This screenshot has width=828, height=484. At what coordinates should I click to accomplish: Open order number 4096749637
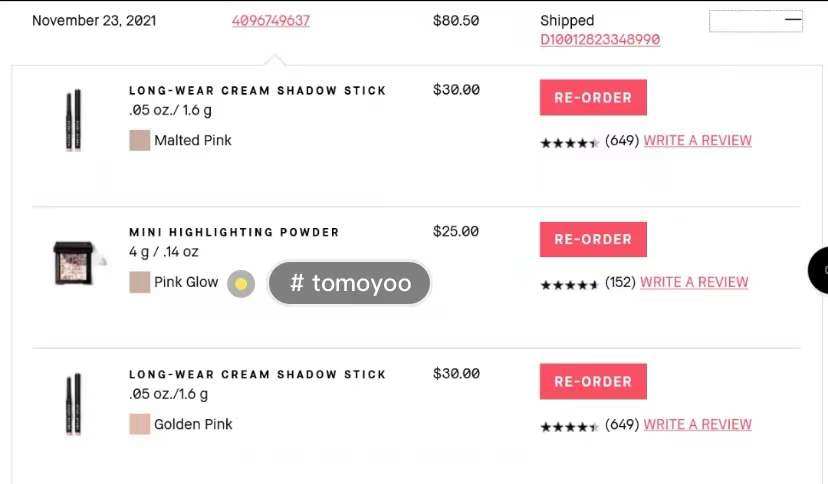tap(271, 20)
